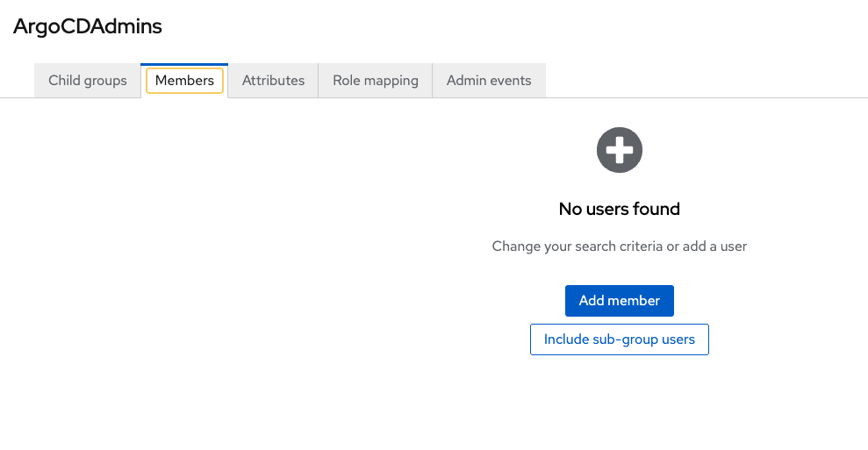Select the Members tab
The image size is (868, 450).
tap(184, 81)
